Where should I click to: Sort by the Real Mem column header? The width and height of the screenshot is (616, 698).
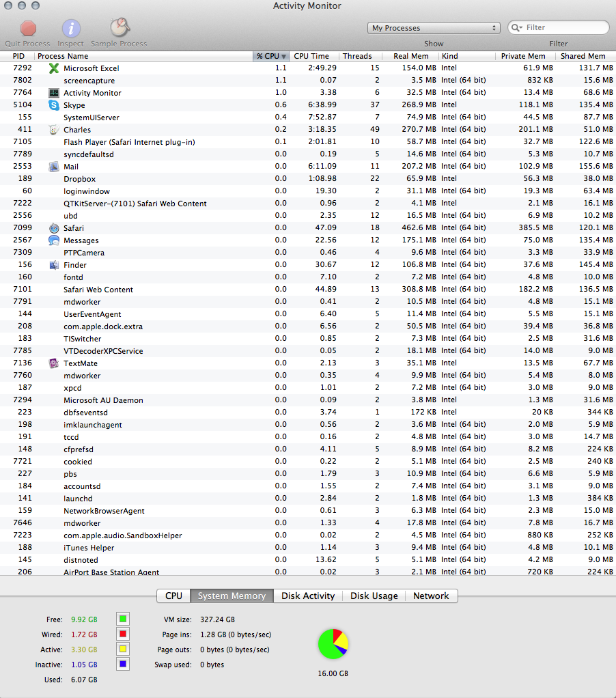pos(410,56)
